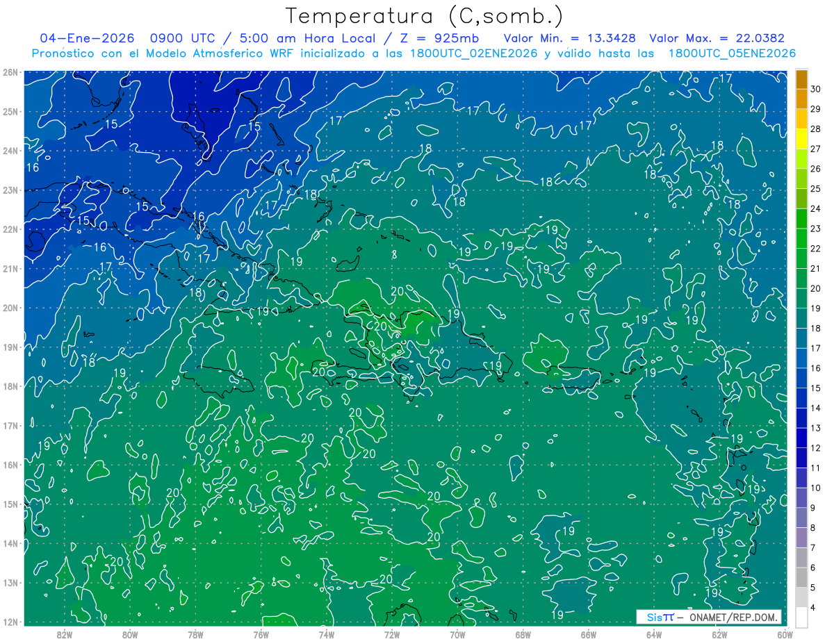
Task: Pick the orange swatch between 29 and 30
Action: [801, 99]
